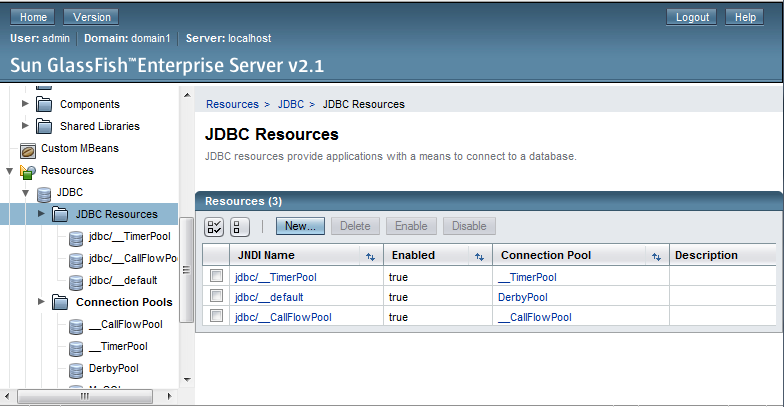Click the Shared Libraries folder icon
The width and height of the screenshot is (784, 407).
click(x=44, y=126)
